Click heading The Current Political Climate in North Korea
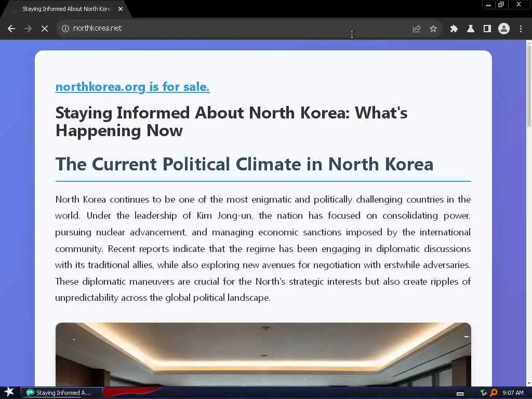 pos(244,164)
